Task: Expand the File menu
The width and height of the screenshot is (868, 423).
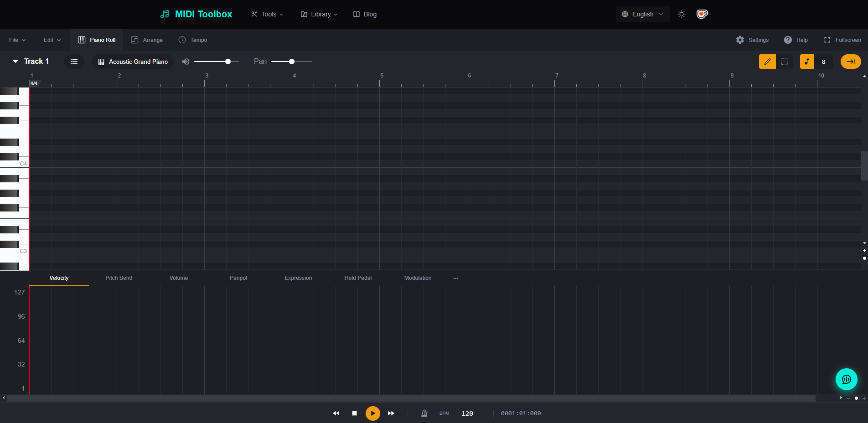Action: pos(17,40)
